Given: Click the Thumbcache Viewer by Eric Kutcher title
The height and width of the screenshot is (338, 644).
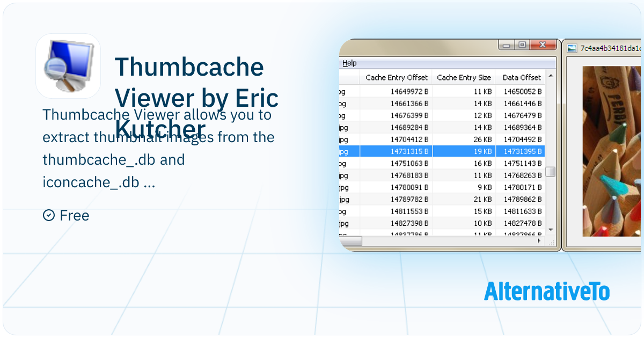Looking at the screenshot, I should (196, 98).
